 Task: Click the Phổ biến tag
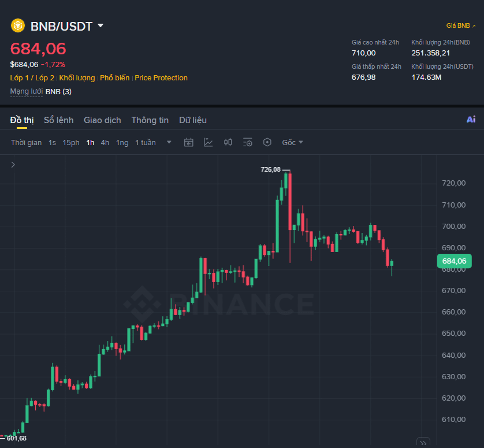(x=115, y=78)
